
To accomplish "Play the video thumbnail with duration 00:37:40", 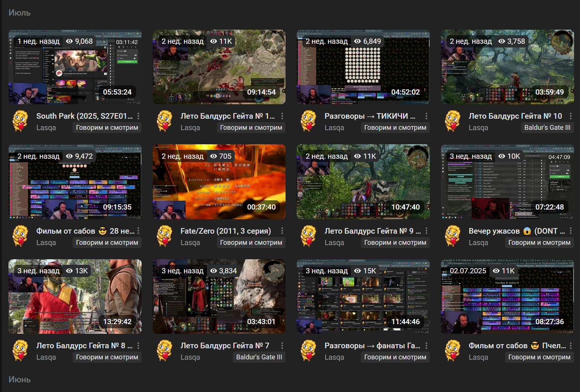I will [219, 182].
